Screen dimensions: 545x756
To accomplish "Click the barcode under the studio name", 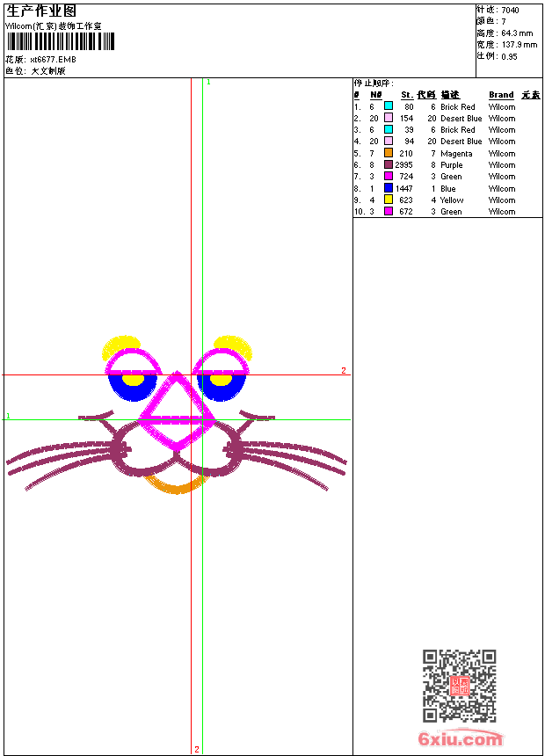I will (61, 41).
